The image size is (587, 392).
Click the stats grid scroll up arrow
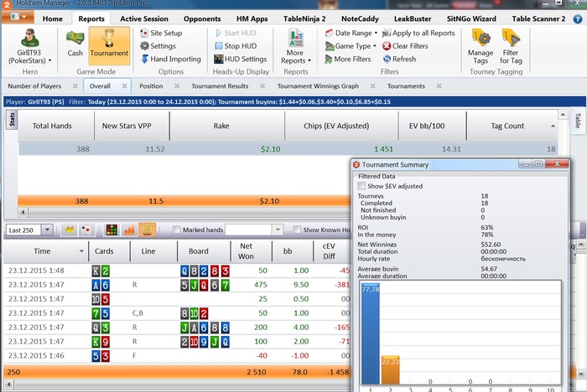coord(563,115)
